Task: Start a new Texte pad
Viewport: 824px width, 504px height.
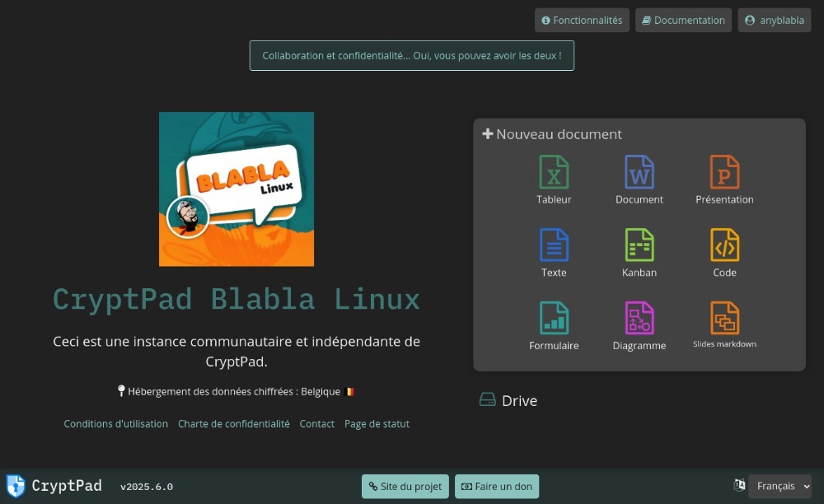Action: pyautogui.click(x=554, y=254)
